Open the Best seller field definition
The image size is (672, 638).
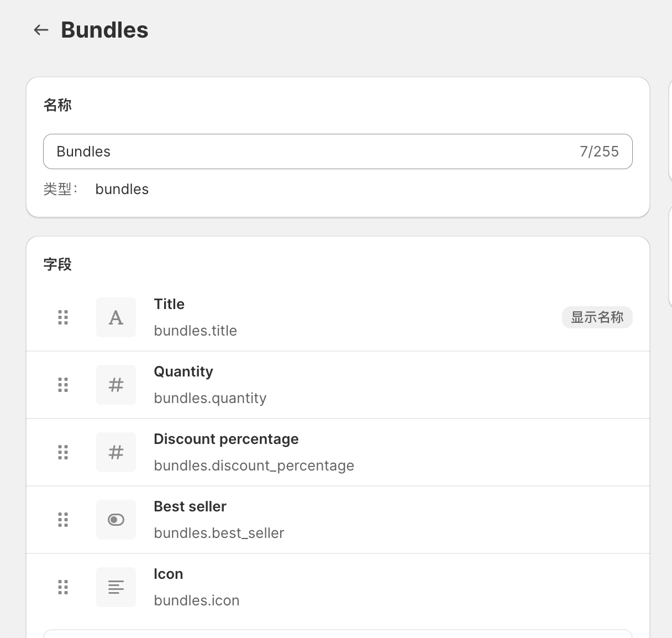click(x=190, y=506)
